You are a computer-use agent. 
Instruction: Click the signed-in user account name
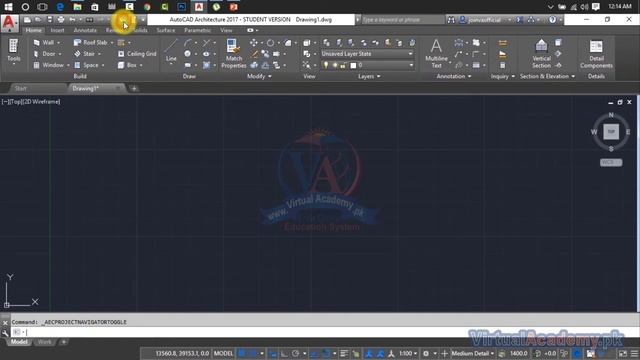click(484, 20)
